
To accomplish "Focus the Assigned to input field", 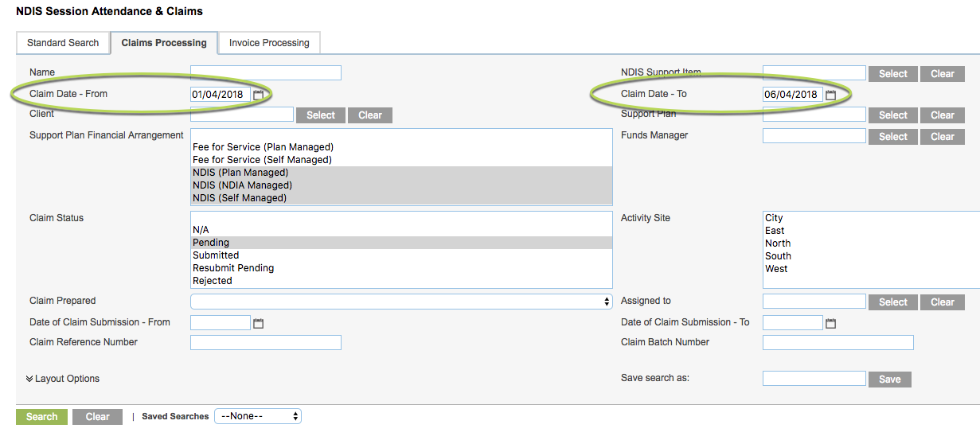I will pyautogui.click(x=814, y=302).
